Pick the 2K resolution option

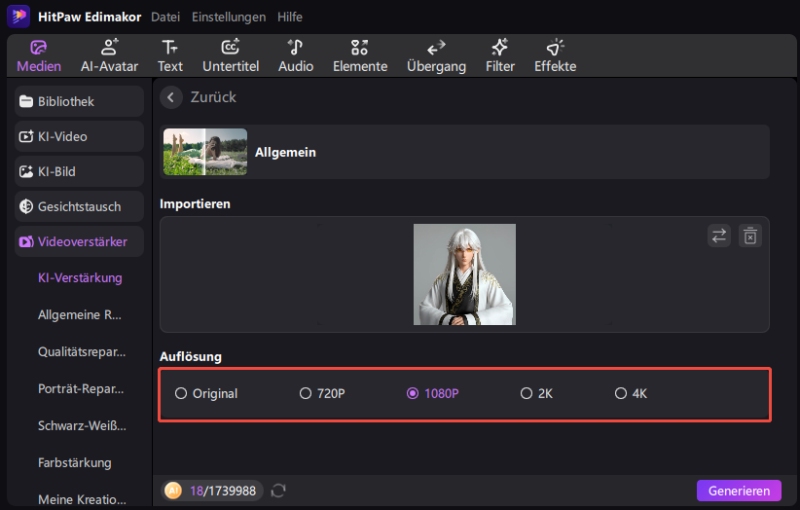(526, 394)
